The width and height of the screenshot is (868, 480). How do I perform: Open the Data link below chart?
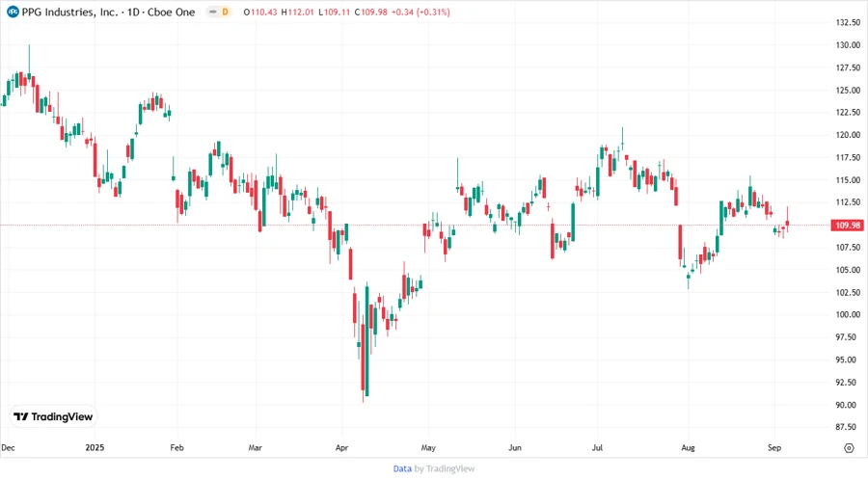[402, 468]
